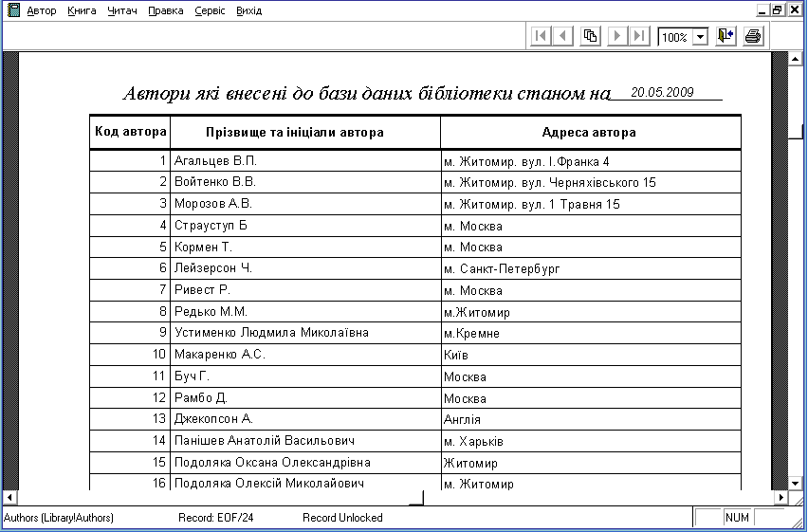808x532 pixels.
Task: Select the Лейзерсон Ч. author cell
Action: pyautogui.click(x=305, y=268)
